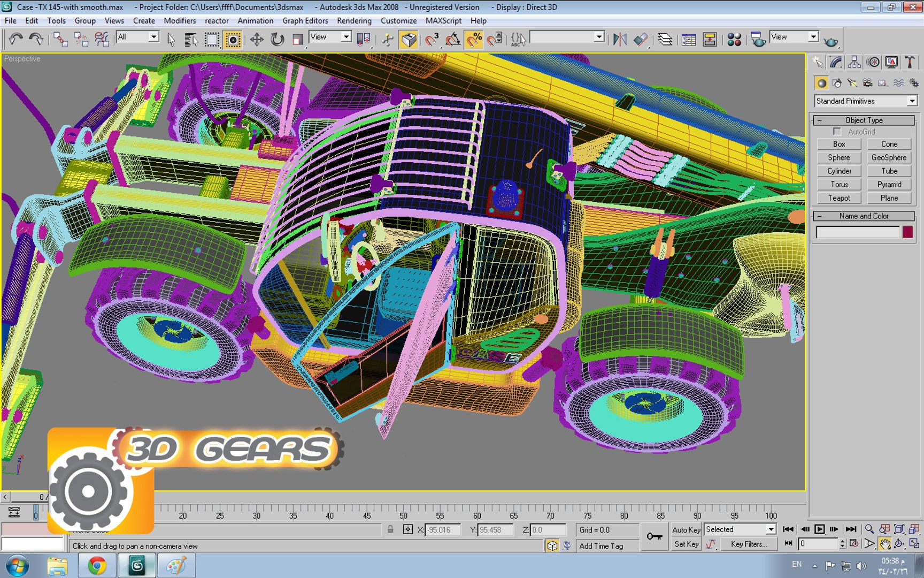Toggle the 3D Snaps button

pyautogui.click(x=432, y=39)
